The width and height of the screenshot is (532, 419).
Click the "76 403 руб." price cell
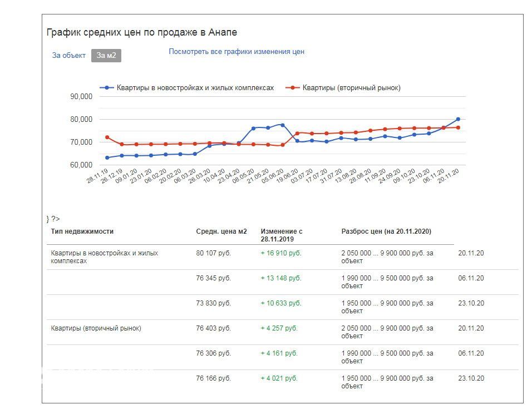(x=213, y=328)
